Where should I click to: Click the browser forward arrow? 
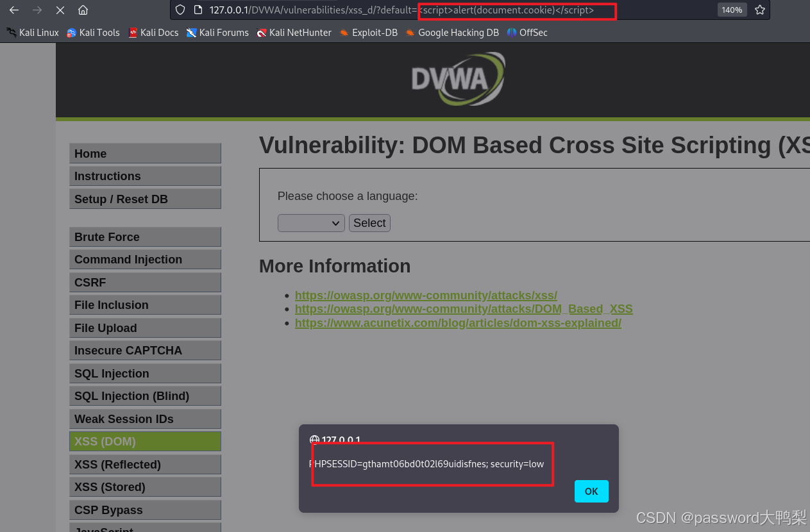click(x=37, y=10)
